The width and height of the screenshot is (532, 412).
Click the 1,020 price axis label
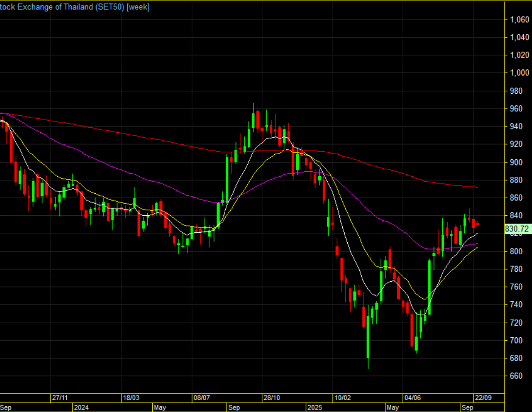tap(519, 55)
